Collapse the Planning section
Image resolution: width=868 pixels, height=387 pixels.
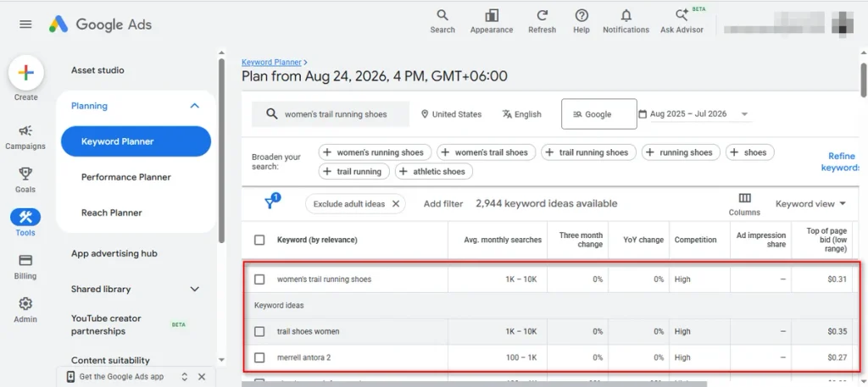tap(194, 106)
